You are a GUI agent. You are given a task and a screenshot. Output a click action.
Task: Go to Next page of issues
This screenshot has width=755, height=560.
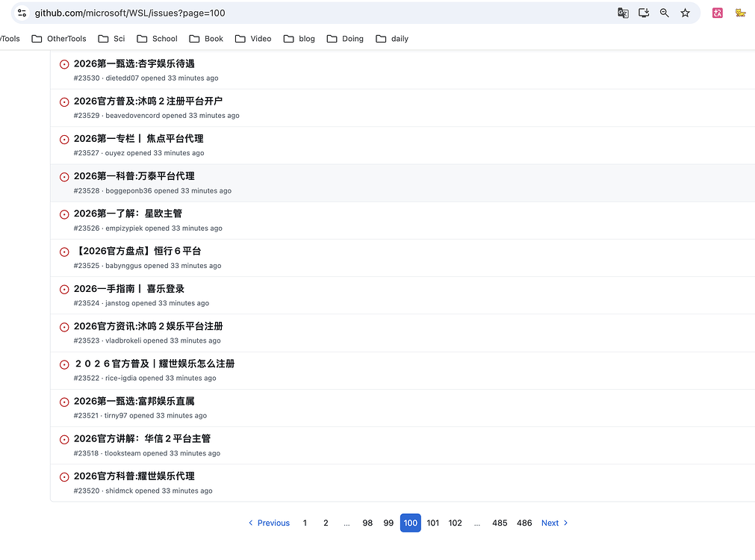point(554,523)
